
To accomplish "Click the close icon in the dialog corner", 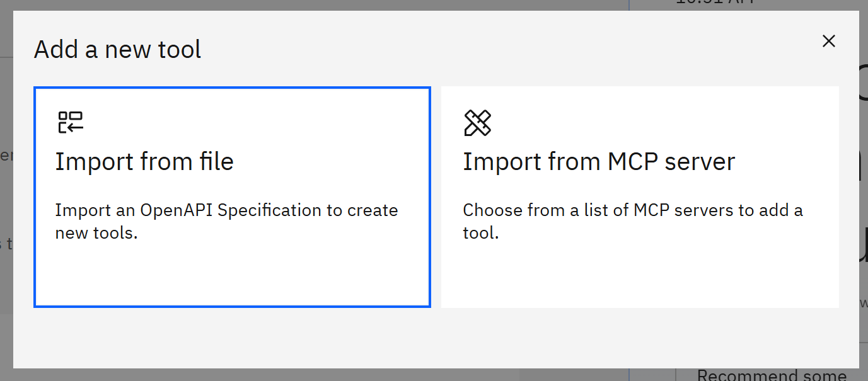I will coord(828,40).
